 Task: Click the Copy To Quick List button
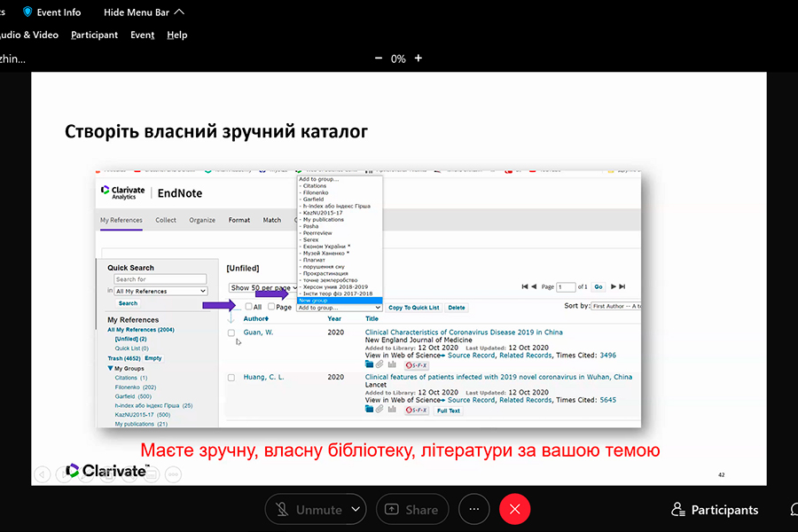(413, 308)
